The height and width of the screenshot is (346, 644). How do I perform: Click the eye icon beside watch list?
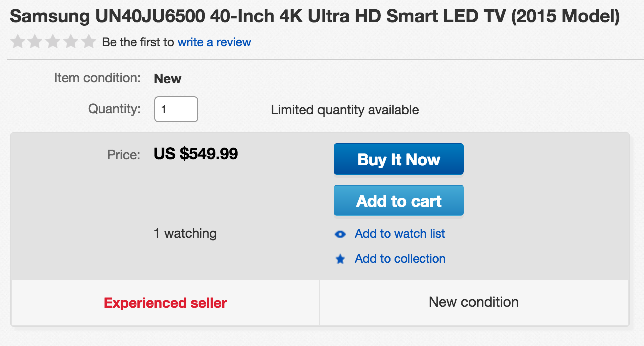pos(340,234)
